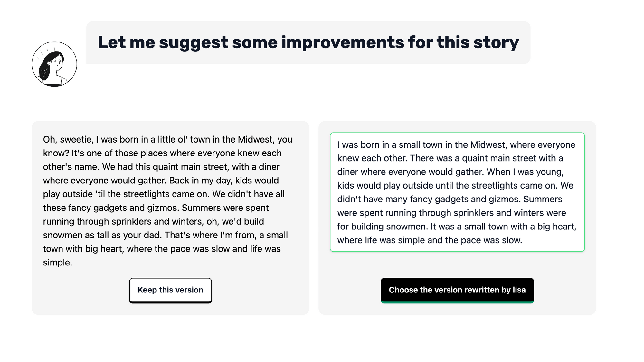Click the word 'Midwest' in the rewritten version

point(488,145)
